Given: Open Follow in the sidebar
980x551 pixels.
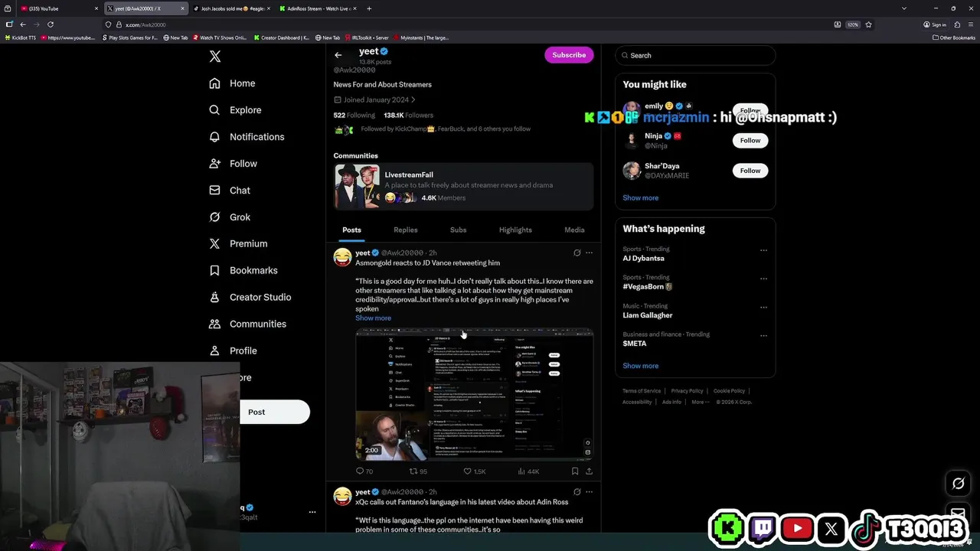Looking at the screenshot, I should click(x=233, y=164).
